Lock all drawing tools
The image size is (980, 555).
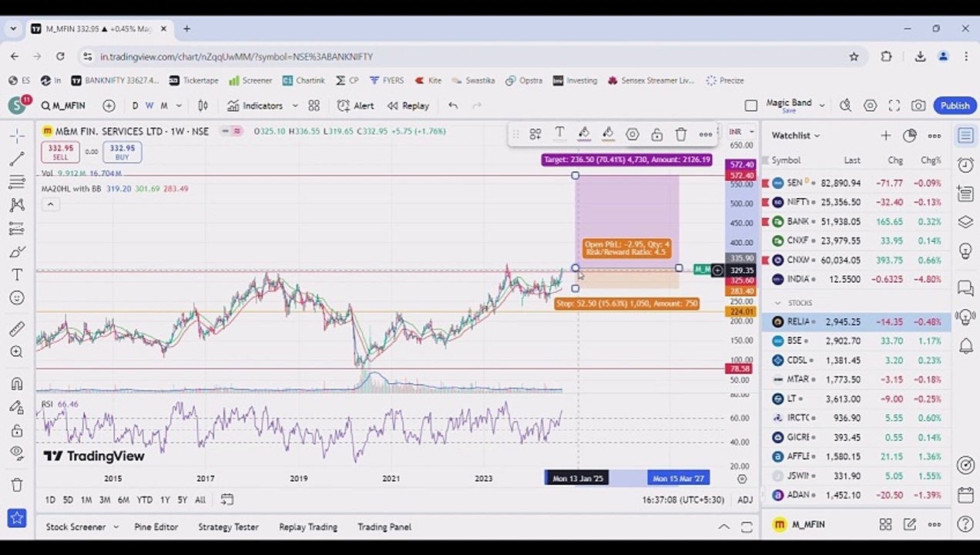point(16,430)
